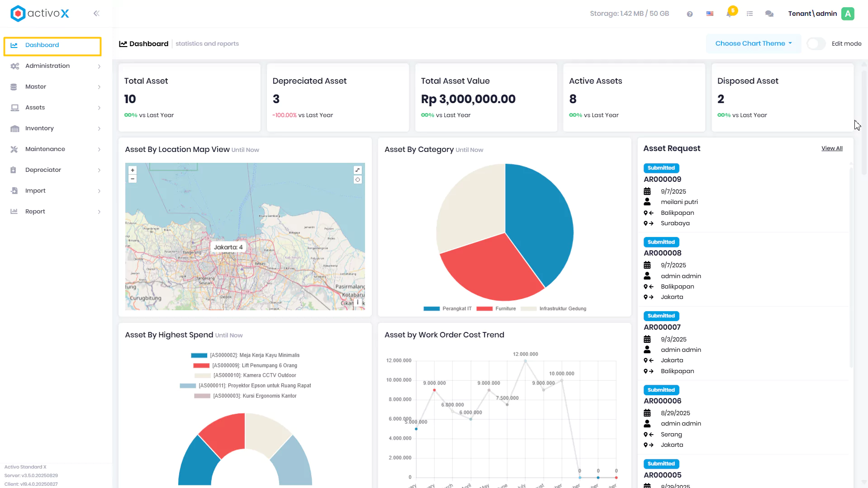Click the Depreciator icon in sidebar

[x=14, y=170]
